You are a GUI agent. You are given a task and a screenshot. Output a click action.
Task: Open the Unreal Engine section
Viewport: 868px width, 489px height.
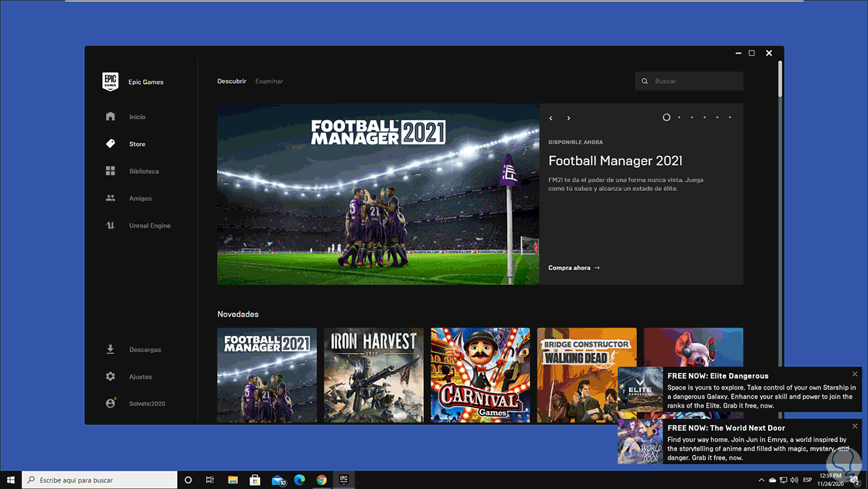click(137, 226)
